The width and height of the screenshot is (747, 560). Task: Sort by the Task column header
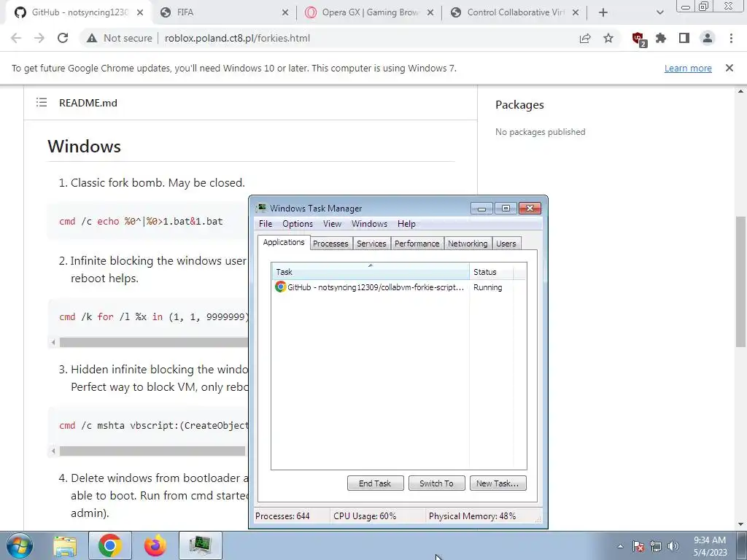370,272
